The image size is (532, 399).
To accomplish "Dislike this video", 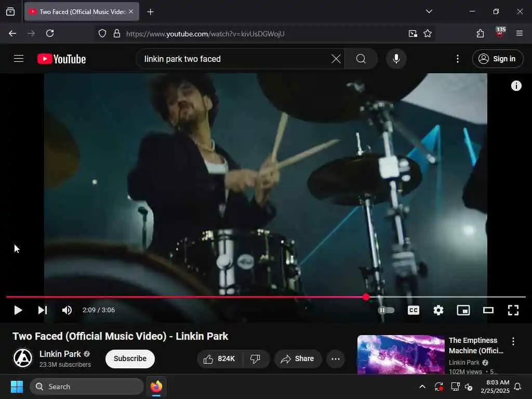I will [255, 358].
